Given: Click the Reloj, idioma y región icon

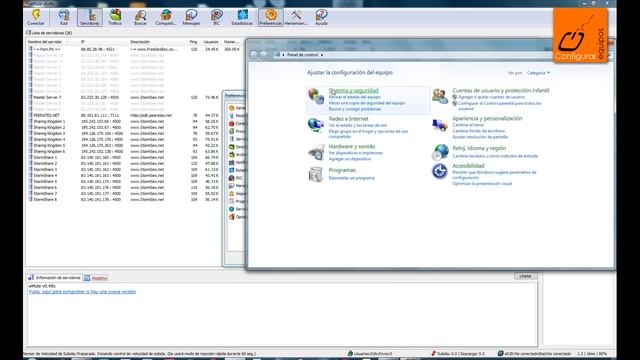Looking at the screenshot, I should (x=440, y=152).
